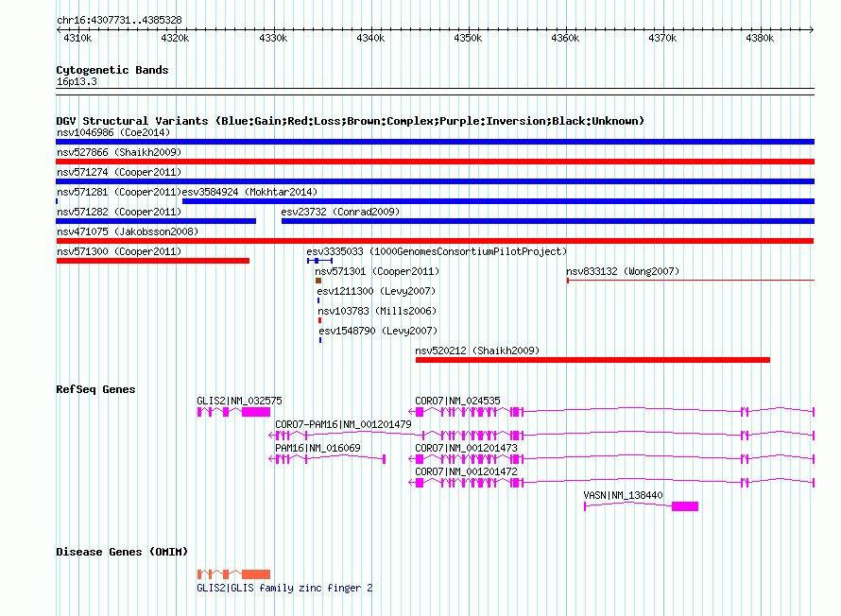Image resolution: width=841 pixels, height=616 pixels.
Task: Click the nsv571281 (Cooper2011) label text
Action: pos(119,192)
